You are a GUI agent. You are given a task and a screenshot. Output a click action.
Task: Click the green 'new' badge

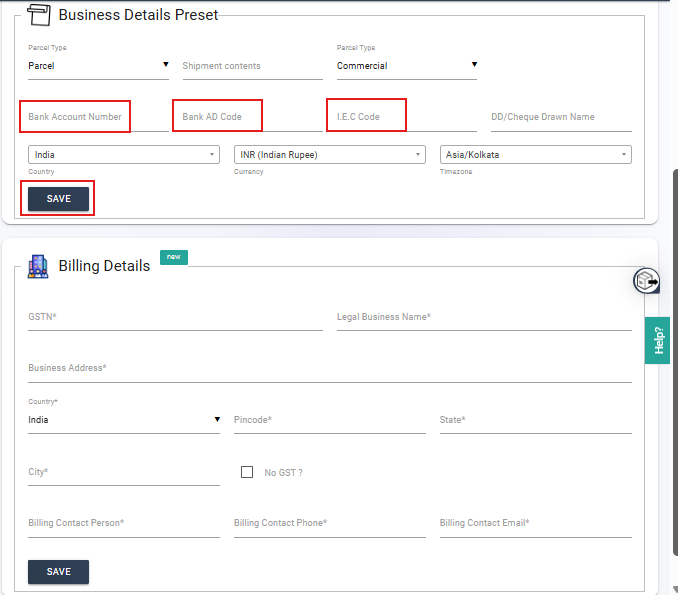tap(174, 257)
